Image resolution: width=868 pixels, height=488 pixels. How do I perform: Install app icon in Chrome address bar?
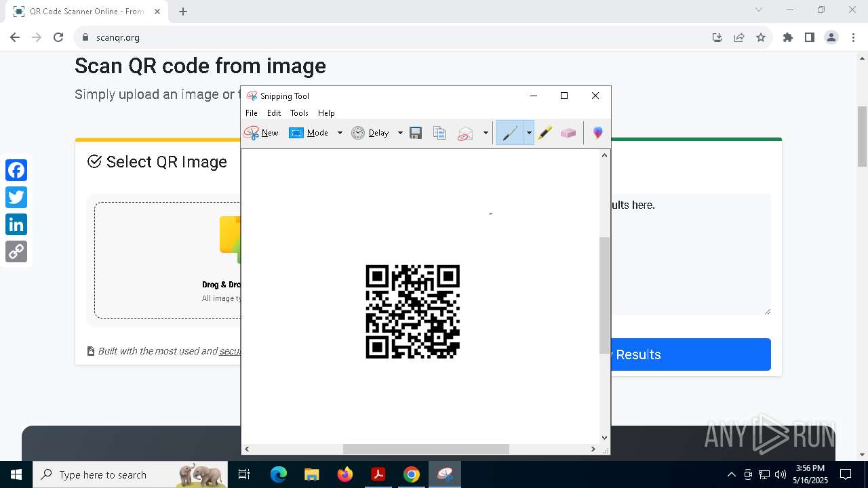(717, 37)
